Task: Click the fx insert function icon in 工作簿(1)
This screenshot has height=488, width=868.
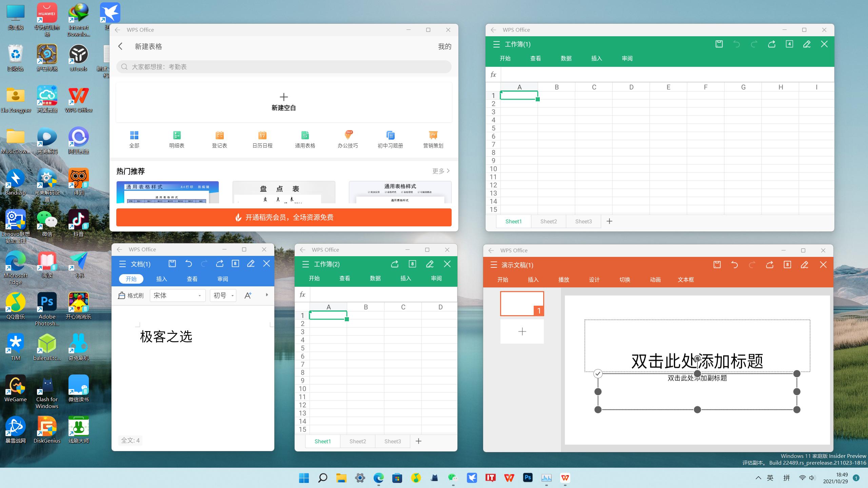Action: 493,74
